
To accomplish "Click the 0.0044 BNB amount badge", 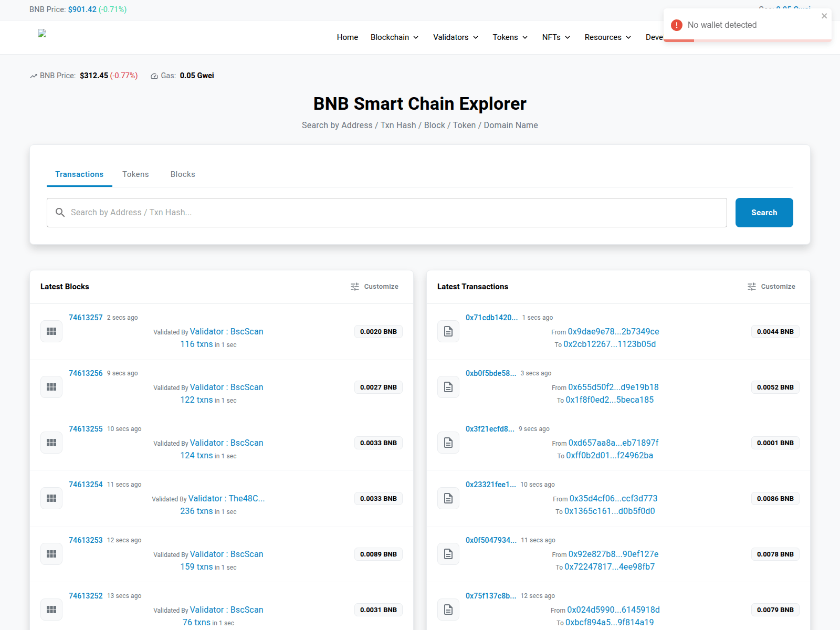I will point(775,331).
